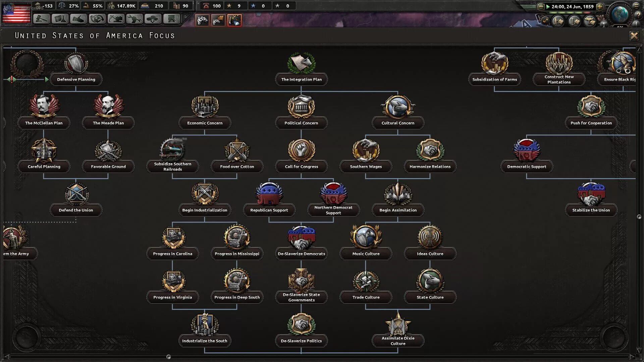The width and height of the screenshot is (644, 362).
Task: Click the Progress in Carolina label
Action: click(173, 254)
